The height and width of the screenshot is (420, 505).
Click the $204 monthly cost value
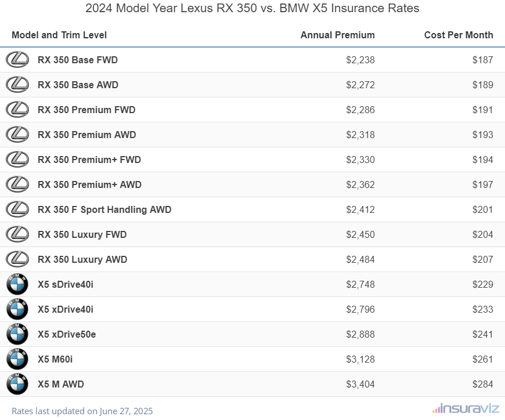483,234
